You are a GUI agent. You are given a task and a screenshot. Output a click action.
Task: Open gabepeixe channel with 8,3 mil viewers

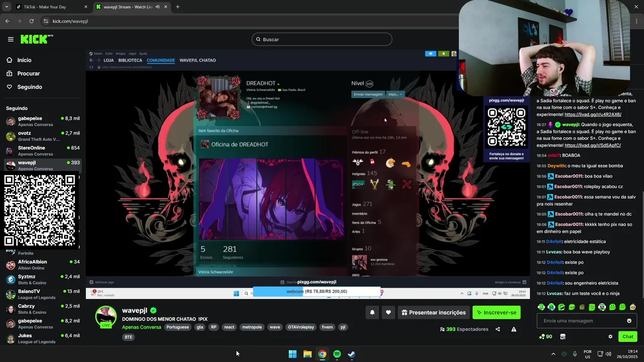click(x=42, y=121)
